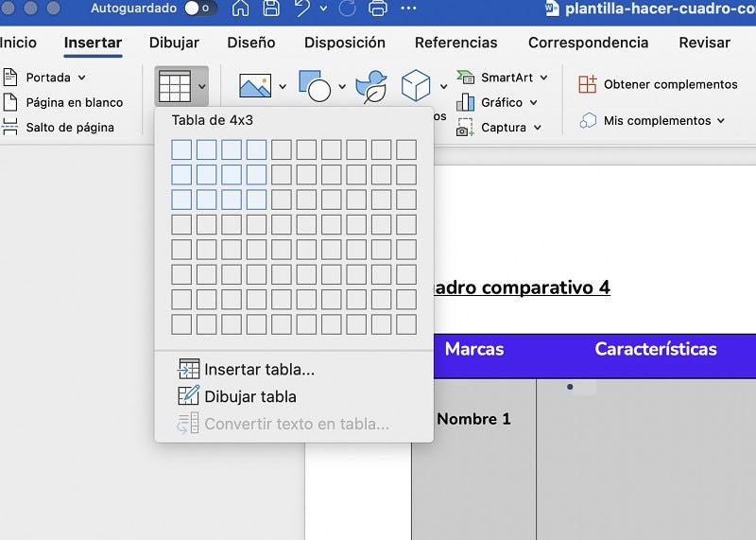Open the Captura dropdown
Image resolution: width=756 pixels, height=540 pixels.
pyautogui.click(x=538, y=128)
